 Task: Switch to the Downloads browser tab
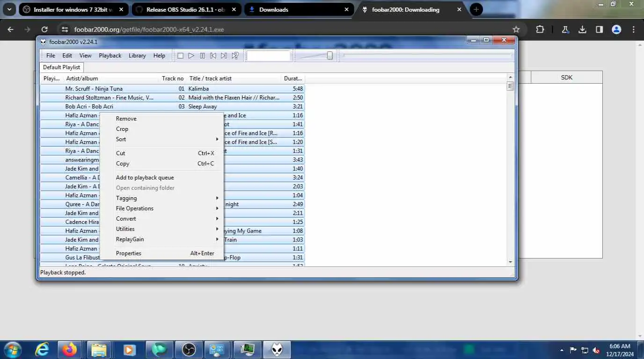(299, 9)
